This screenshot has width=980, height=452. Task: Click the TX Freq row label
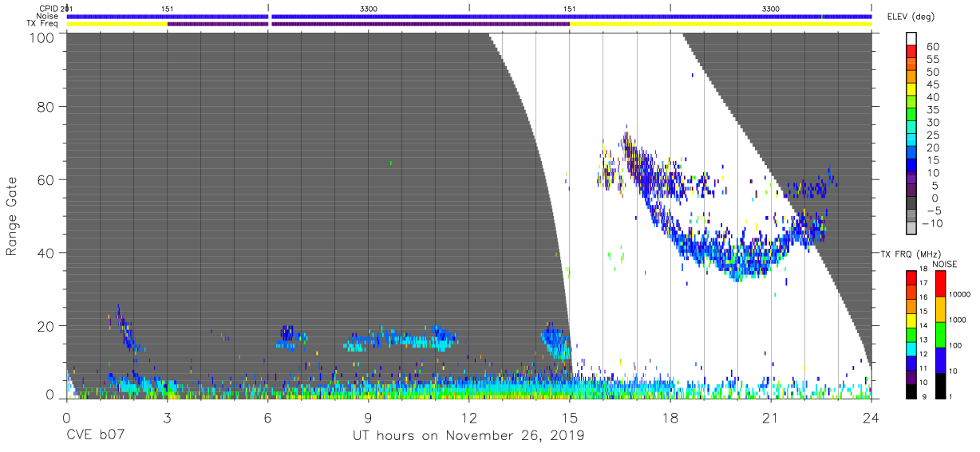coord(43,24)
